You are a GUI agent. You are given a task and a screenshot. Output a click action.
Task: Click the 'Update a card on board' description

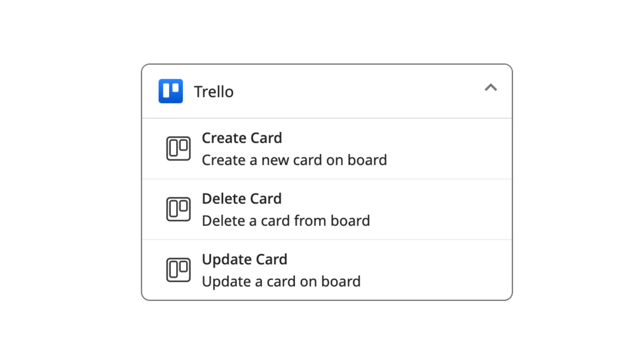point(281,282)
